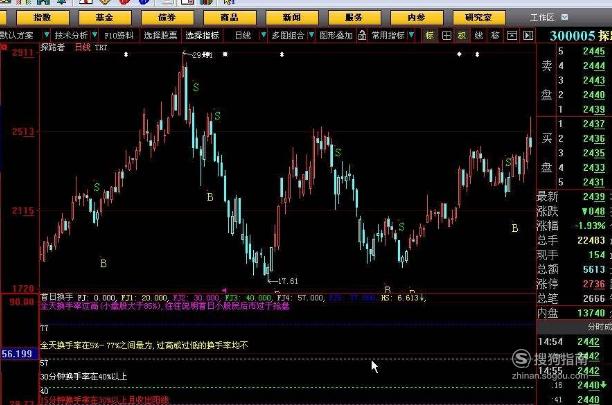Image resolution: width=612 pixels, height=405 pixels.
Task: Click the 选择指标 button
Action: [x=202, y=36]
